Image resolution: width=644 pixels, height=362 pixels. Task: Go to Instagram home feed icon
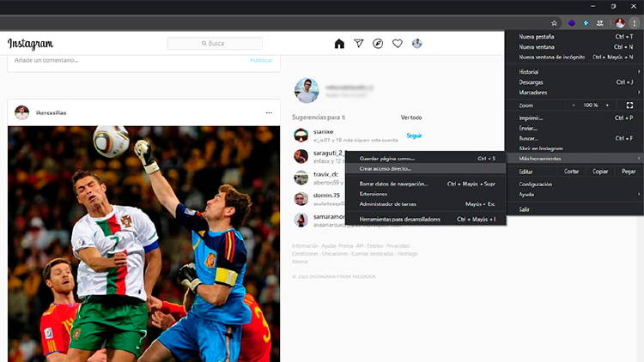tap(339, 44)
